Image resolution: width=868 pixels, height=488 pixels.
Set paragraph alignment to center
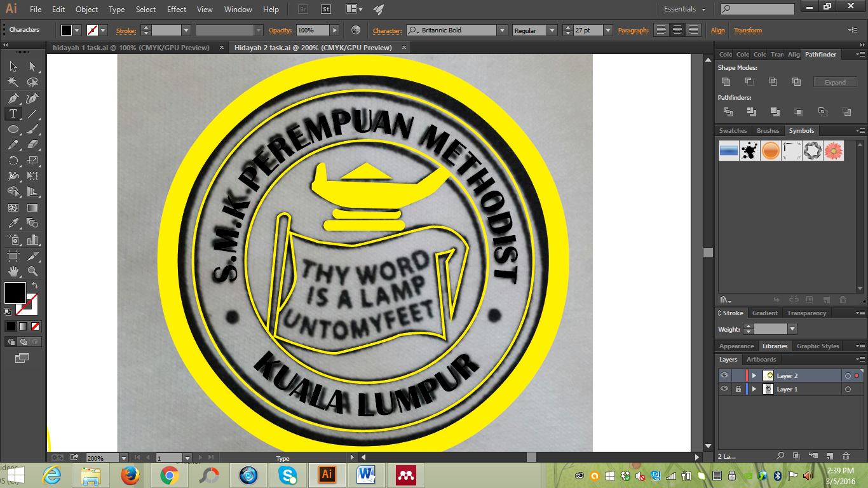click(677, 30)
